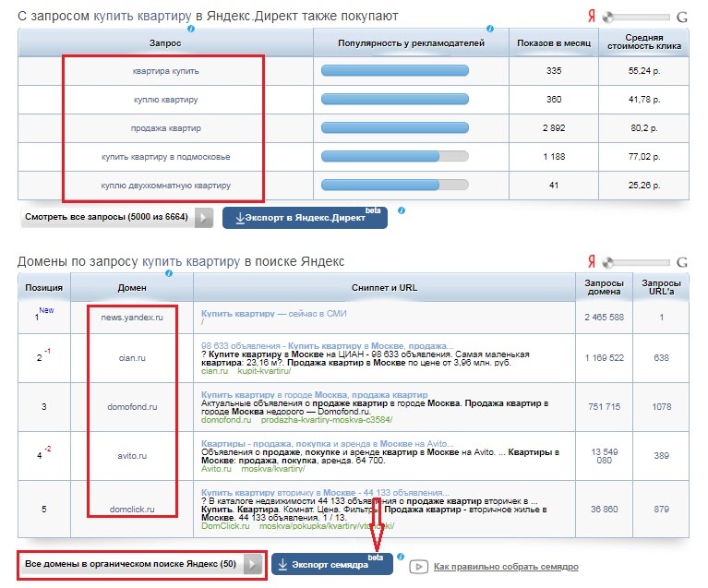Click Запросы домена column header
The image size is (708, 588).
[604, 287]
